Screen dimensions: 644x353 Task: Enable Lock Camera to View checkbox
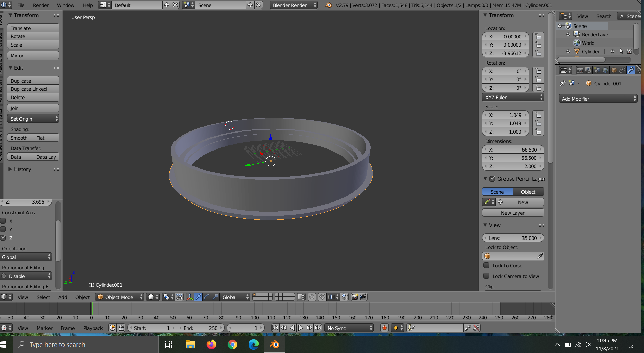click(x=486, y=276)
